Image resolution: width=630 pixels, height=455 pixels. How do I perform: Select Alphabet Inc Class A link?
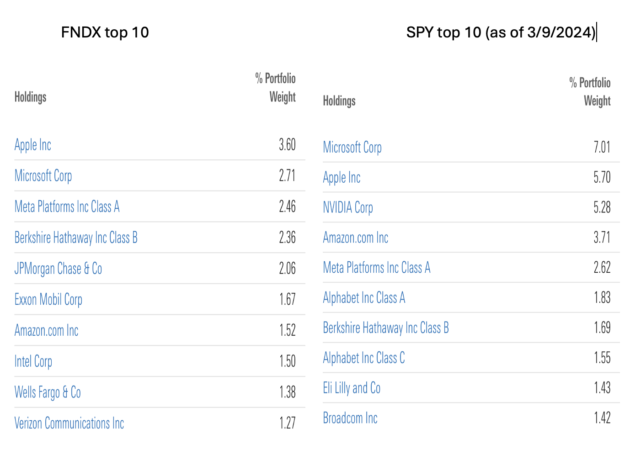coord(364,298)
